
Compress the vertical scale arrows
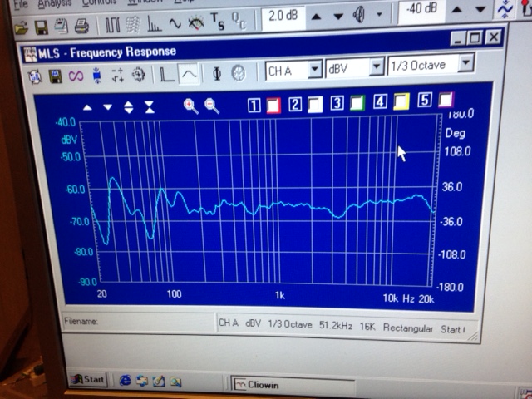150,107
